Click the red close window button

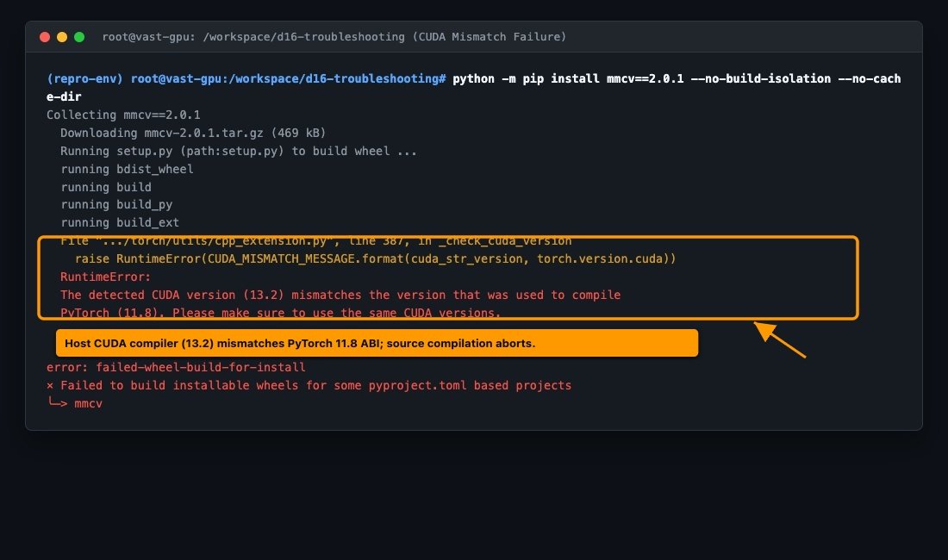tap(45, 37)
